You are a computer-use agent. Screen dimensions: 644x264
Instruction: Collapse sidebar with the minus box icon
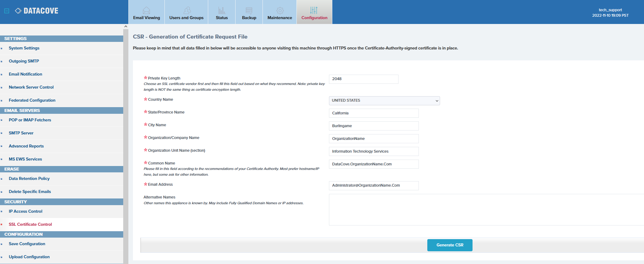(x=7, y=11)
